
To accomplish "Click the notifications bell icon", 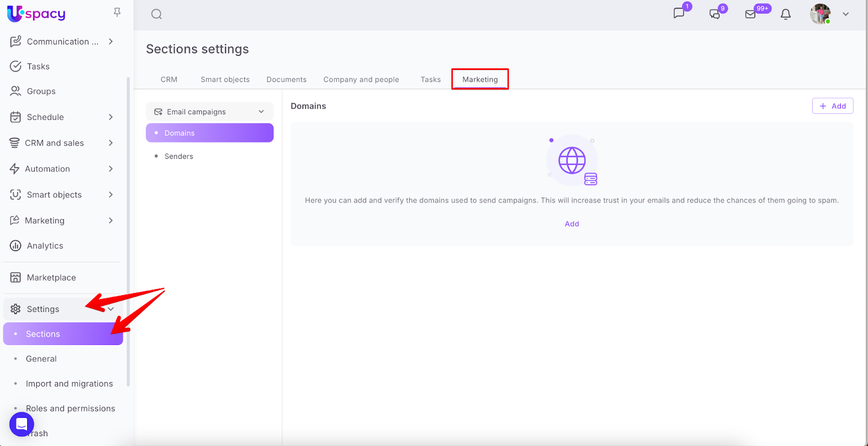I will click(786, 14).
